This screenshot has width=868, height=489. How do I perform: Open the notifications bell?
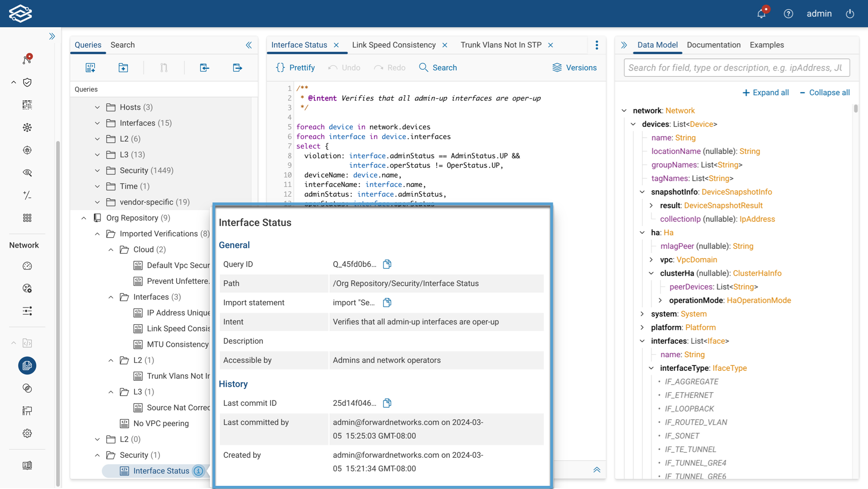[761, 14]
